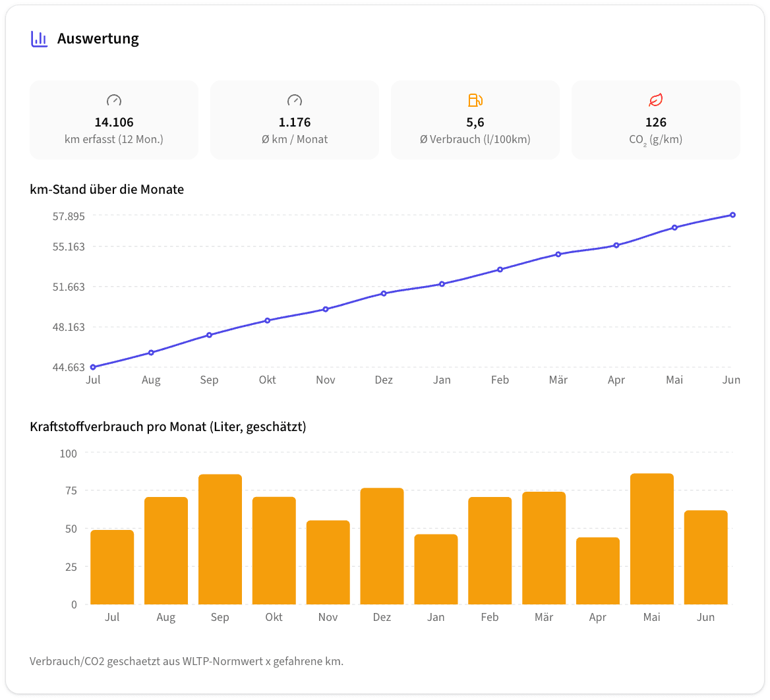The width and height of the screenshot is (770, 700).
Task: Click the Jul bar in Kraftstoffverbrauch chart
Action: pos(112,567)
